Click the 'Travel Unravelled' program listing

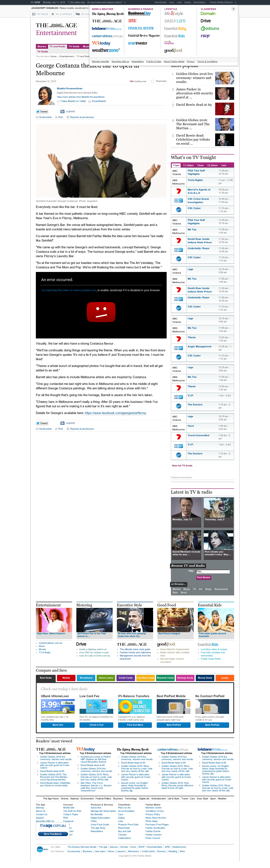click(x=198, y=435)
